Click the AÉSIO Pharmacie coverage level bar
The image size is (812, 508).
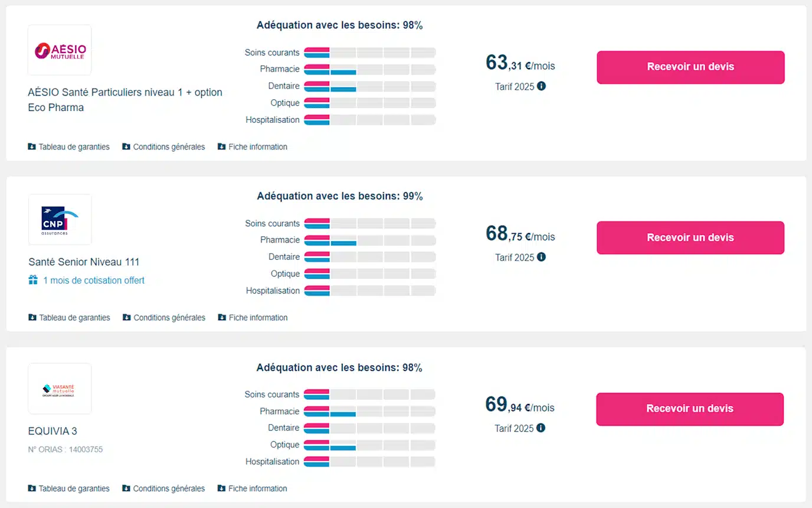(x=369, y=69)
